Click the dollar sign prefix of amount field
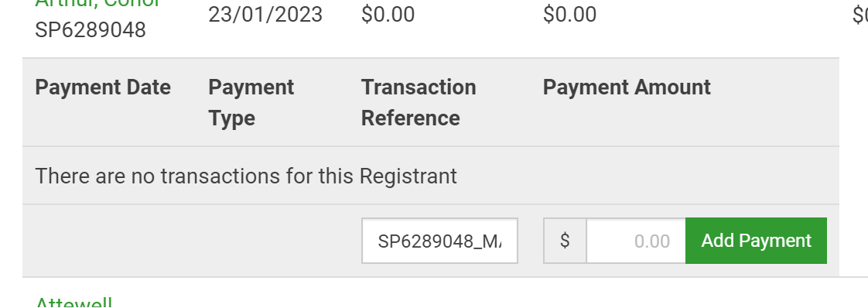The width and height of the screenshot is (868, 308). [565, 241]
